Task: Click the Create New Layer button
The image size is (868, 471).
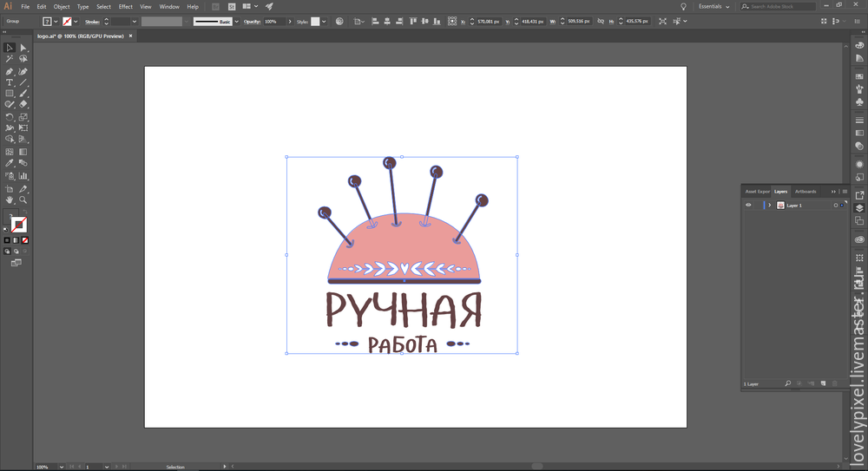Action: [822, 383]
